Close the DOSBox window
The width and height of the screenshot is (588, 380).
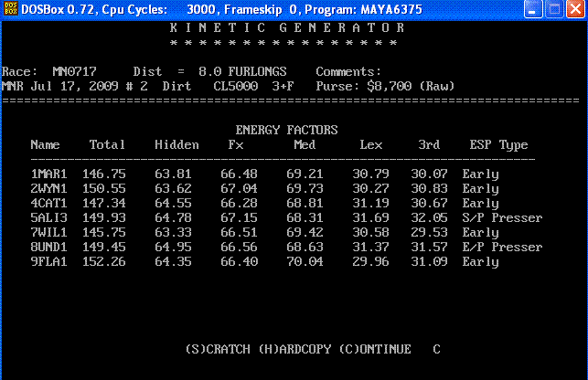coord(575,9)
